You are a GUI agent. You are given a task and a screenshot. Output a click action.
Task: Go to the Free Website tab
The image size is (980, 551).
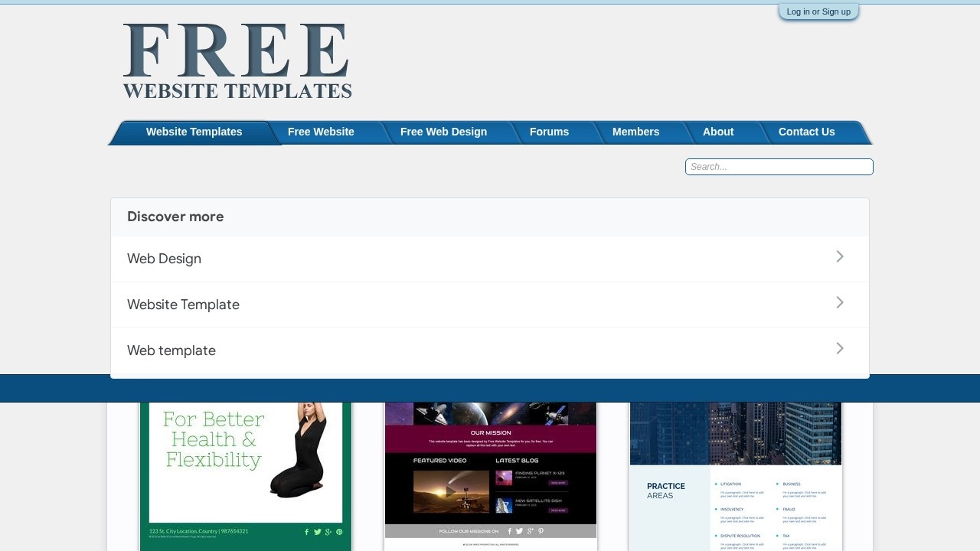point(321,132)
